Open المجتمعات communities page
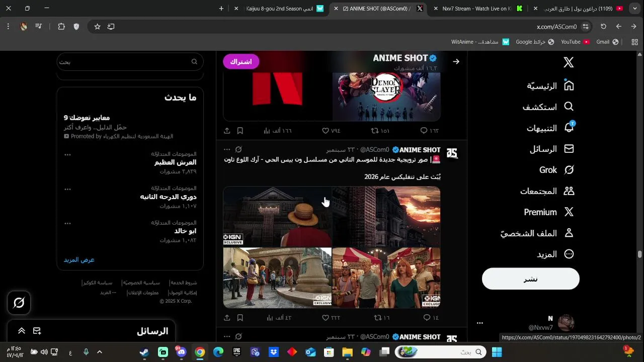Screen dimensions: 644x362 tap(547, 192)
